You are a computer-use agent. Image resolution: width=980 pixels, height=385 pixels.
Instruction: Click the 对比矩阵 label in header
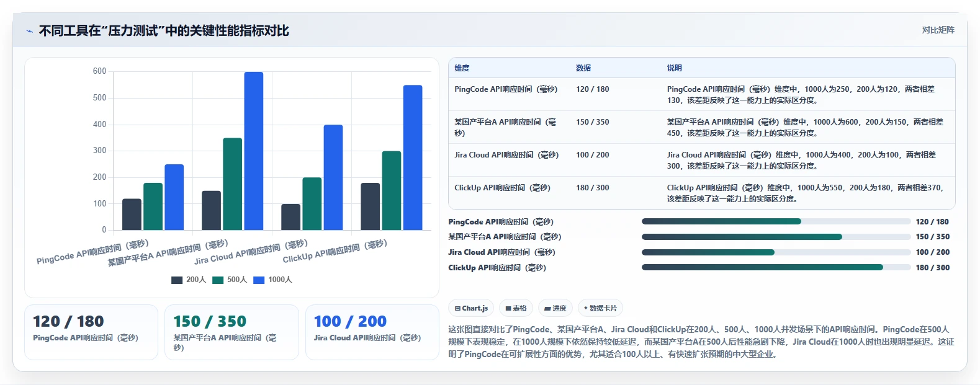coord(938,30)
